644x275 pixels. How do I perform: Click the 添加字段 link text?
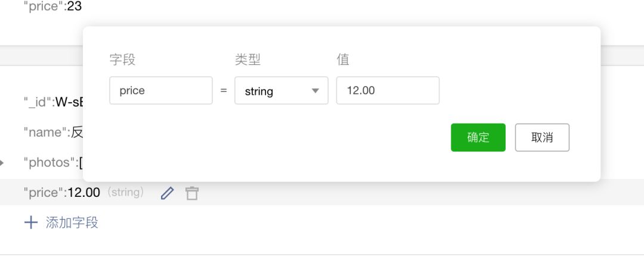pyautogui.click(x=72, y=223)
